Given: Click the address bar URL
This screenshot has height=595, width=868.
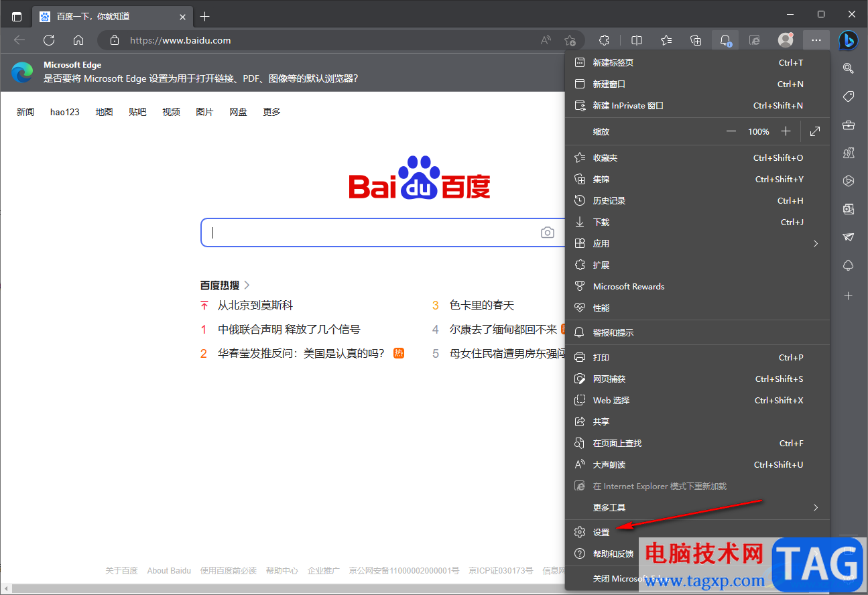Looking at the screenshot, I should click(x=180, y=40).
